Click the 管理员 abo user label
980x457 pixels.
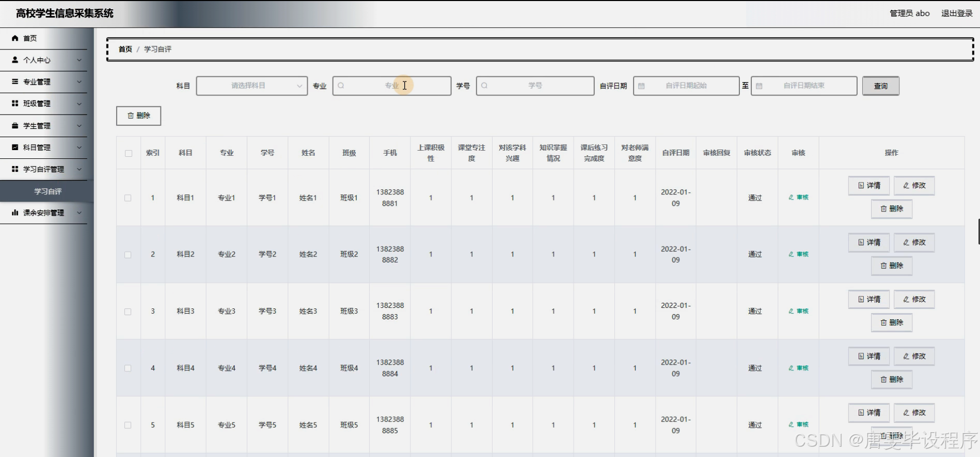tap(909, 13)
